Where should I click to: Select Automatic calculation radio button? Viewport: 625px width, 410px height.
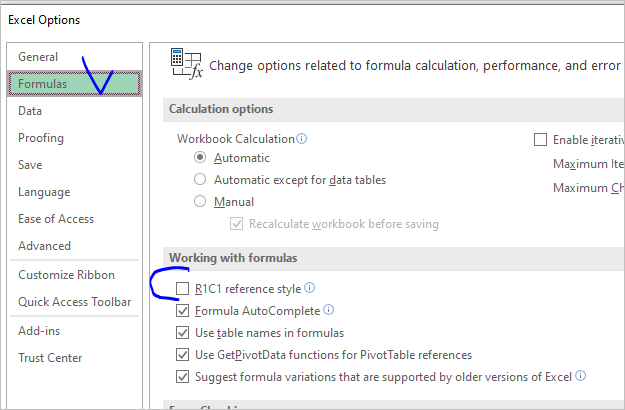pyautogui.click(x=201, y=158)
